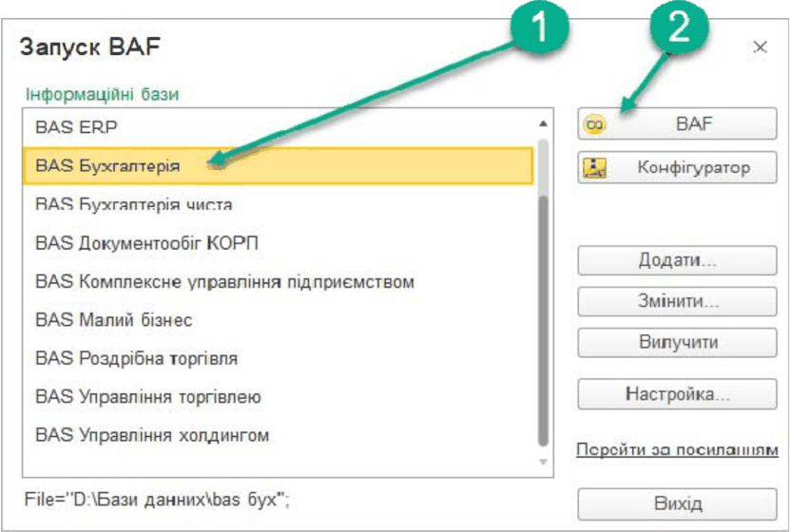The height and width of the screenshot is (532, 790).
Task: Select BAS ERP in the list
Action: point(279,127)
